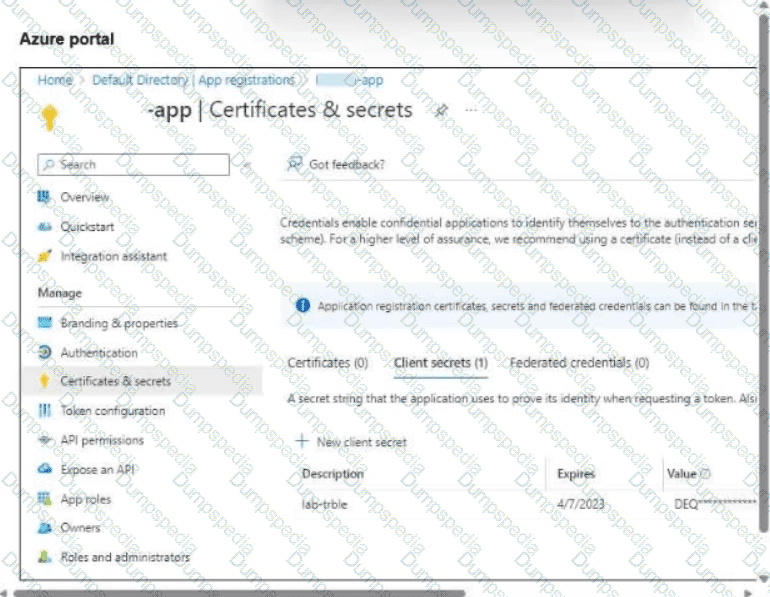Open Quickstart in the sidebar
The height and width of the screenshot is (597, 770).
tap(87, 227)
